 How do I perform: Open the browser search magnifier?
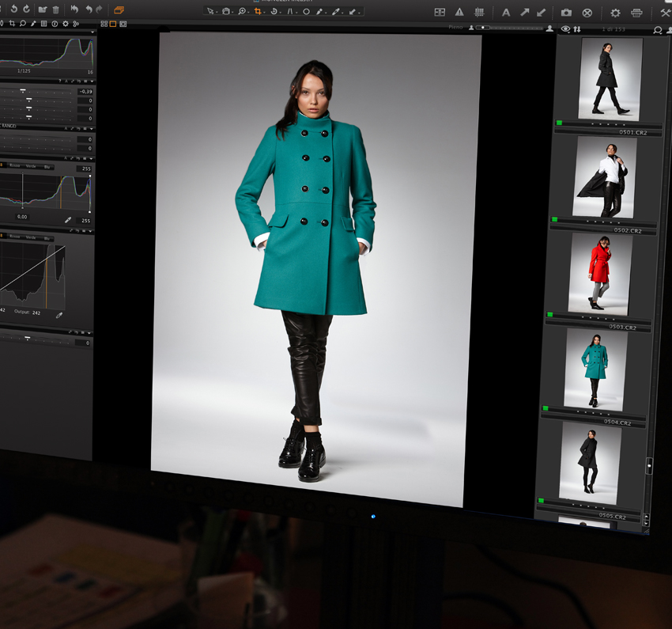point(658,30)
